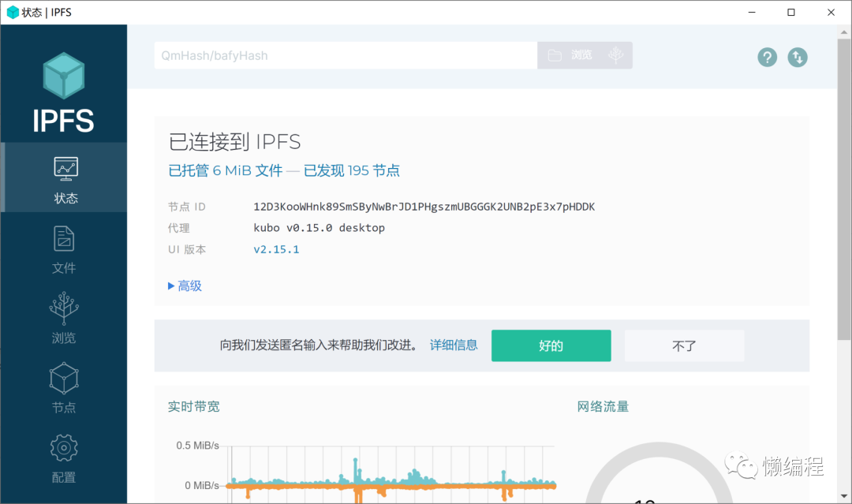
Task: Select the kubo v0.15.0 desktop text
Action: [x=319, y=228]
